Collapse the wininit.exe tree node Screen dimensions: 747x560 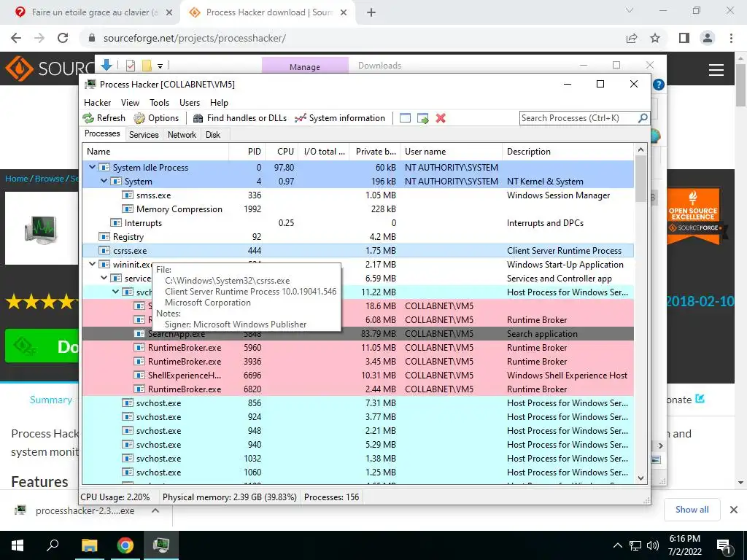coord(93,264)
